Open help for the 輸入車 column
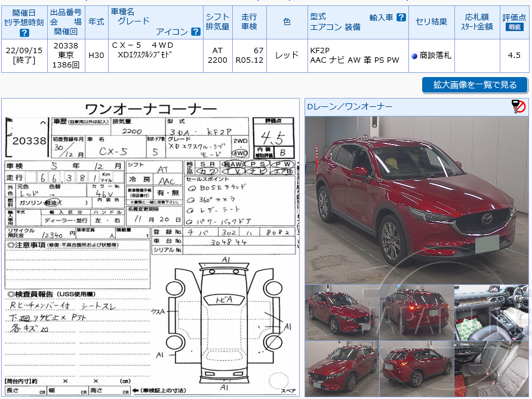532x399 pixels. coord(400,17)
